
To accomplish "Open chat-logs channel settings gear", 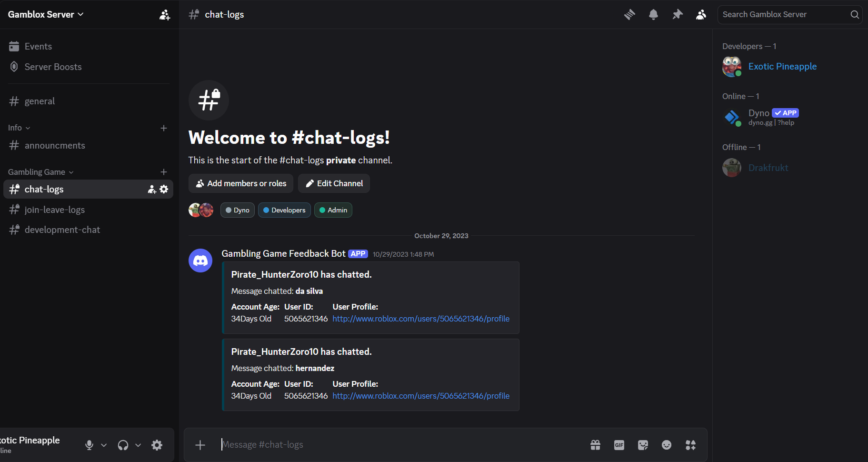I will [164, 189].
